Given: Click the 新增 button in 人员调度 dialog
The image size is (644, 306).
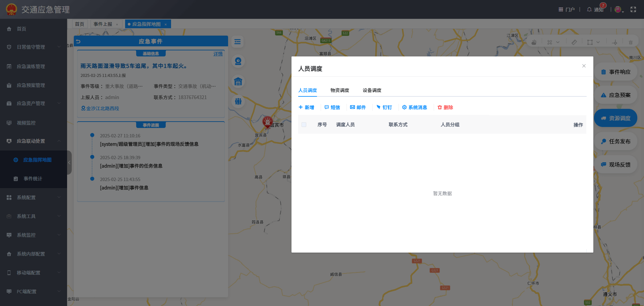Looking at the screenshot, I should pyautogui.click(x=306, y=107).
